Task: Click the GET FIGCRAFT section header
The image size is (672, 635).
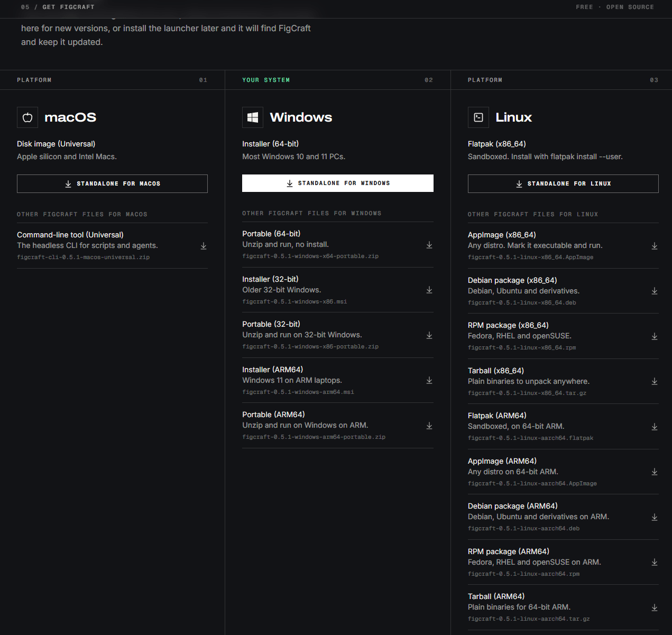Action: pyautogui.click(x=68, y=7)
